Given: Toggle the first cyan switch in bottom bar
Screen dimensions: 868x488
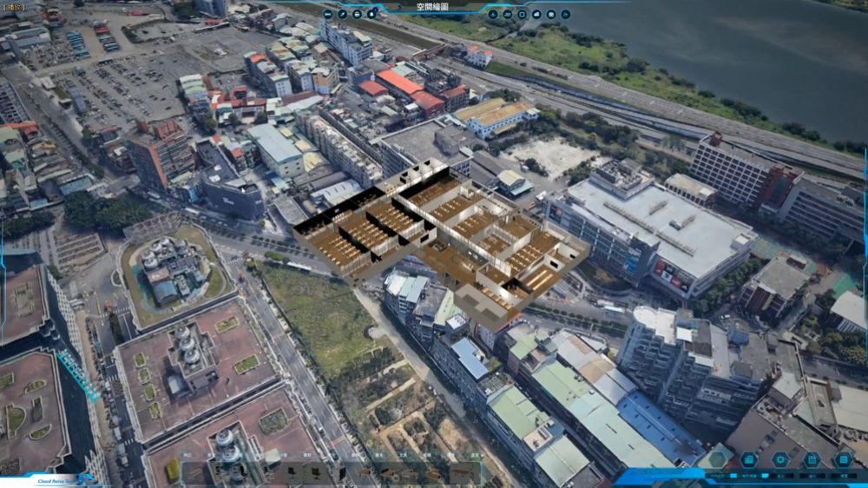Looking at the screenshot, I should point(733,476).
